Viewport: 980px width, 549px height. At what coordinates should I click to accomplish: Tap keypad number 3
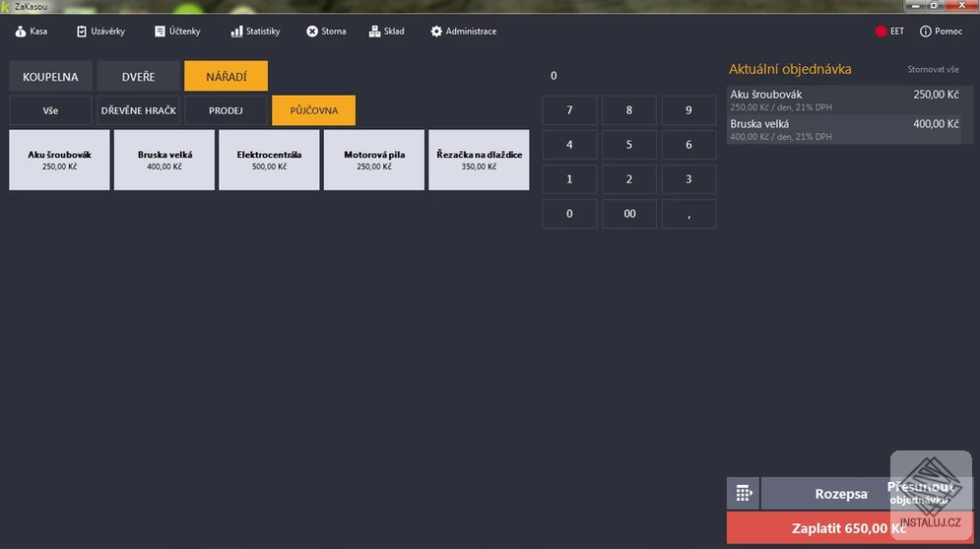click(688, 179)
